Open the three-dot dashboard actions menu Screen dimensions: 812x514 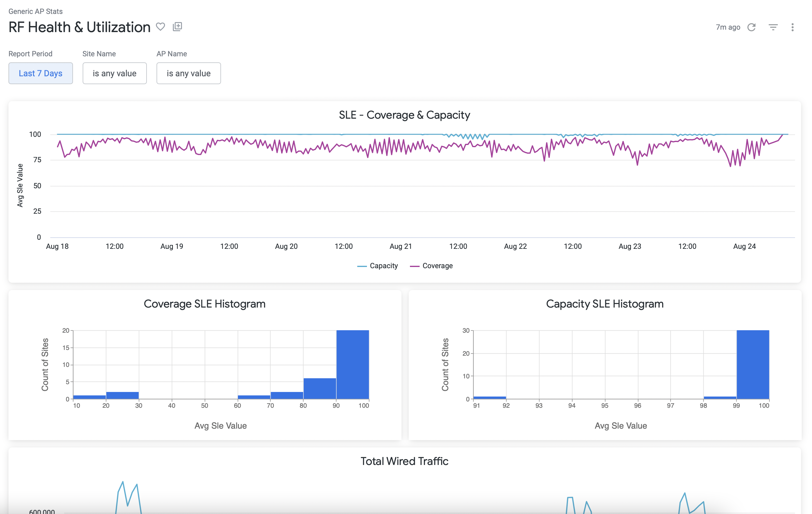tap(792, 27)
